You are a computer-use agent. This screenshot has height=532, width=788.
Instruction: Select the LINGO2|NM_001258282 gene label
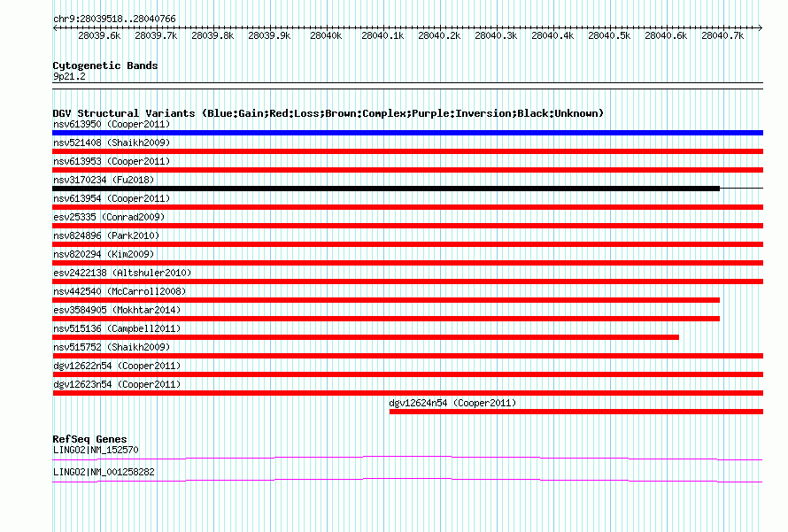click(104, 472)
